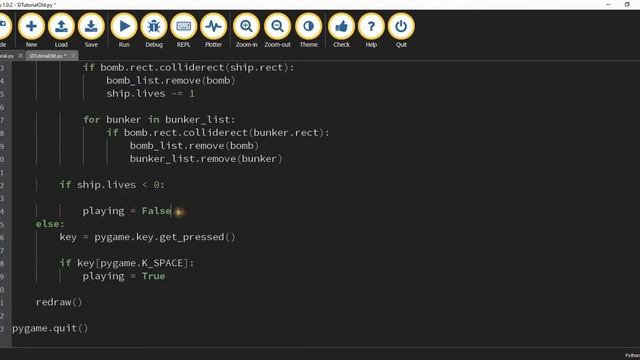This screenshot has width=640, height=360.
Task: Click 'if bomb.rect.colliderect(bunker.rect):' line
Action: [218, 133]
